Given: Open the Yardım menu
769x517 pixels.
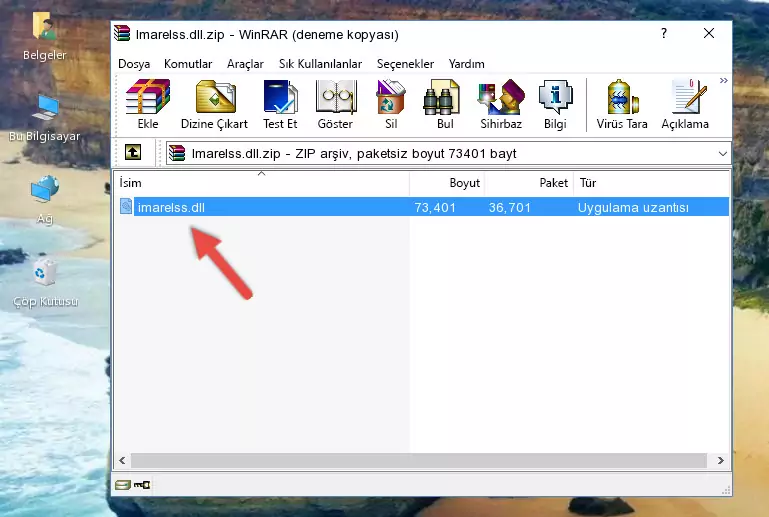Looking at the screenshot, I should [466, 64].
